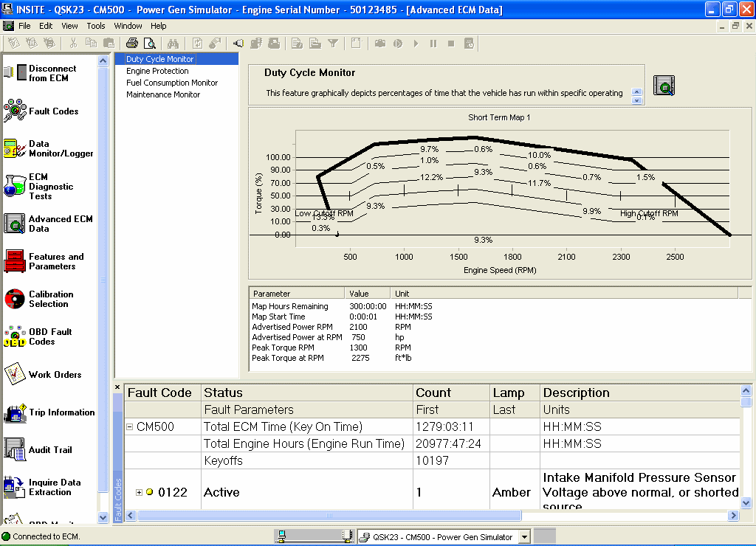Click the Print Preview toolbar icon

(150, 44)
